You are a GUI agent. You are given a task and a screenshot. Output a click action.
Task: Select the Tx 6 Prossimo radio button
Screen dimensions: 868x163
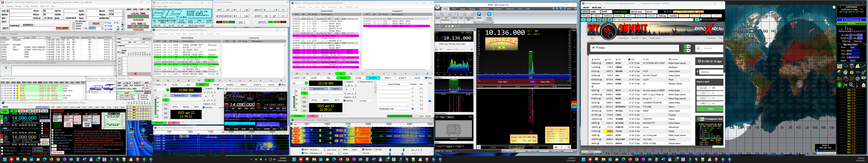(413, 109)
